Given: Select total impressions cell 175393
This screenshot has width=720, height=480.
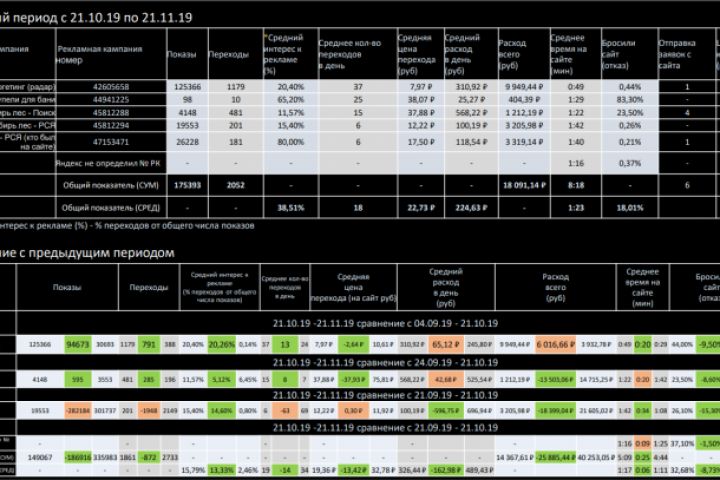Looking at the screenshot, I should point(187,185).
